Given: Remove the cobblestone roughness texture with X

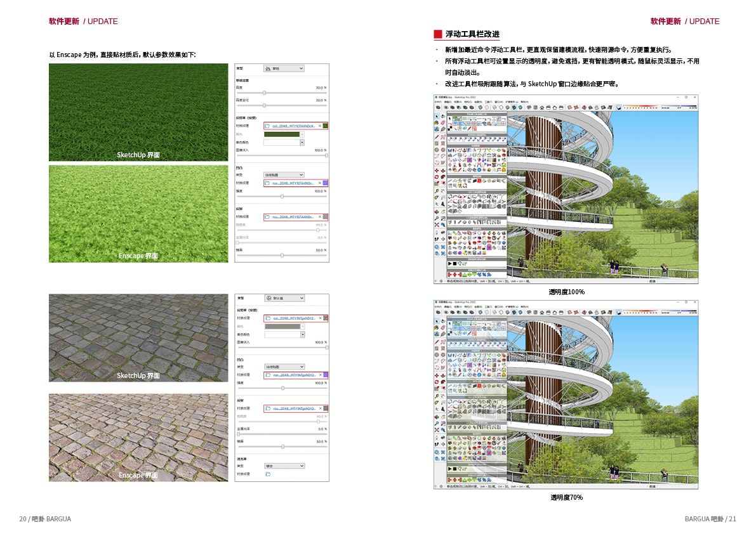Looking at the screenshot, I should [320, 408].
